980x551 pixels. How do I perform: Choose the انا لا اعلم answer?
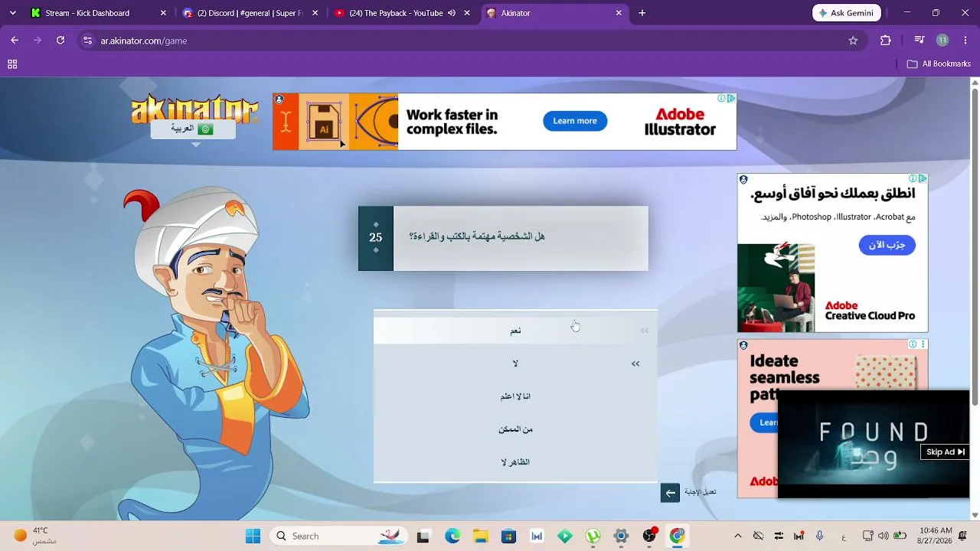coord(515,396)
